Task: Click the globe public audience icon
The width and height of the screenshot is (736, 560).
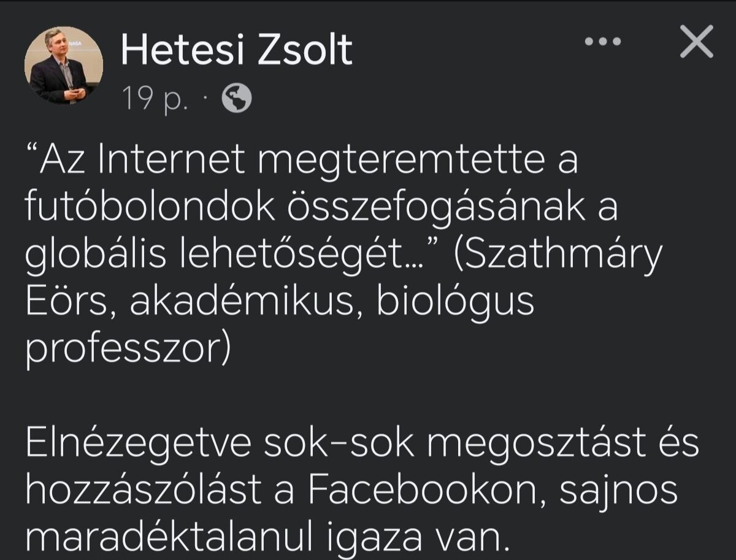Action: click(236, 99)
